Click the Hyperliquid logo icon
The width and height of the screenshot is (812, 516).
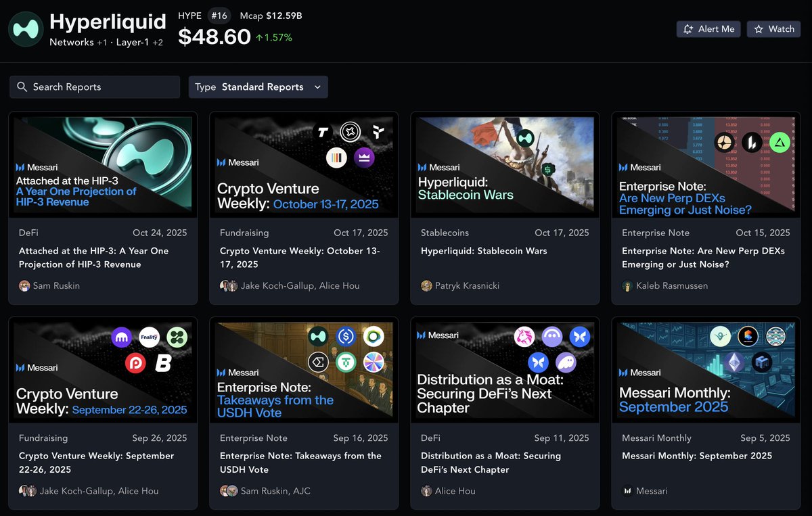26,29
